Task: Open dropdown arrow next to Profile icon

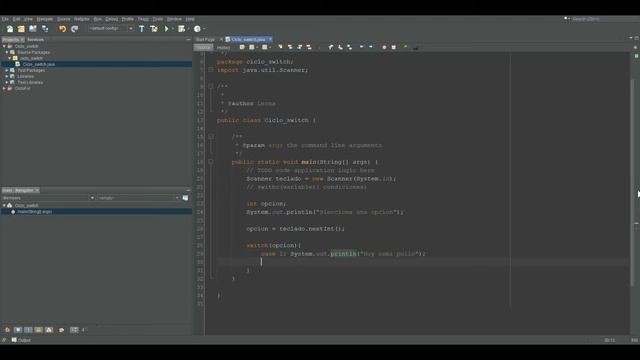Action: pos(204,29)
